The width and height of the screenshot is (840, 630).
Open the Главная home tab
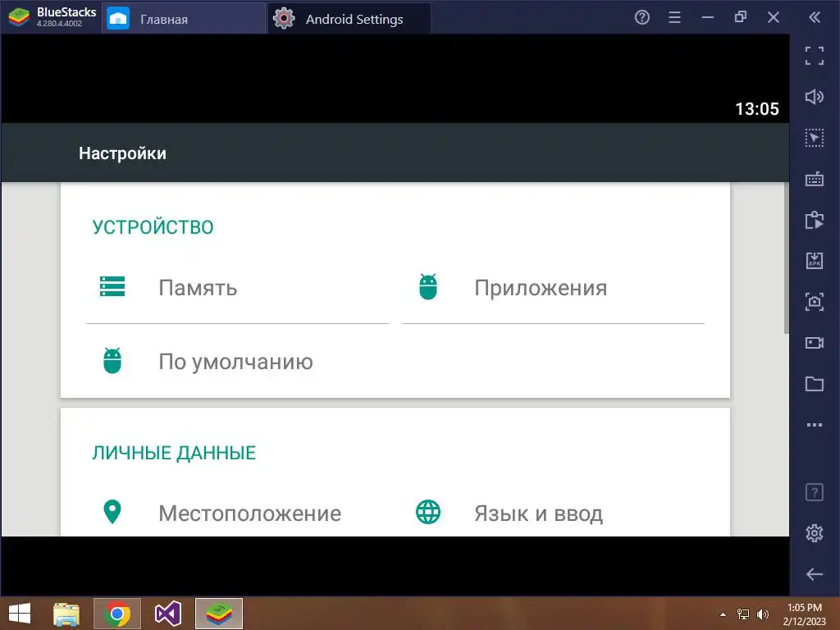184,19
